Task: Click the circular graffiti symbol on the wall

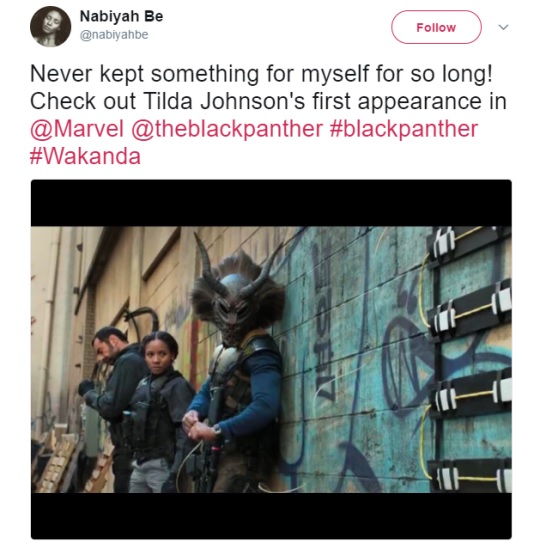Action: [x=407, y=365]
